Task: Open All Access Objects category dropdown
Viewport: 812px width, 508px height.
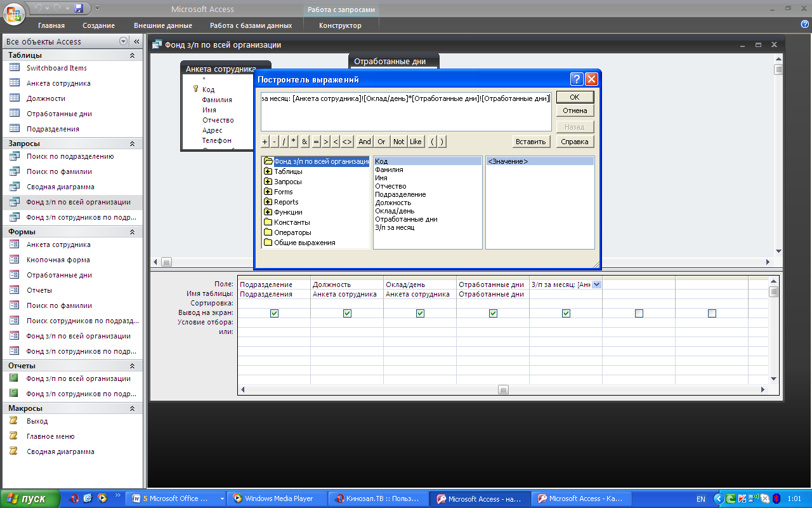Action: pyautogui.click(x=123, y=41)
